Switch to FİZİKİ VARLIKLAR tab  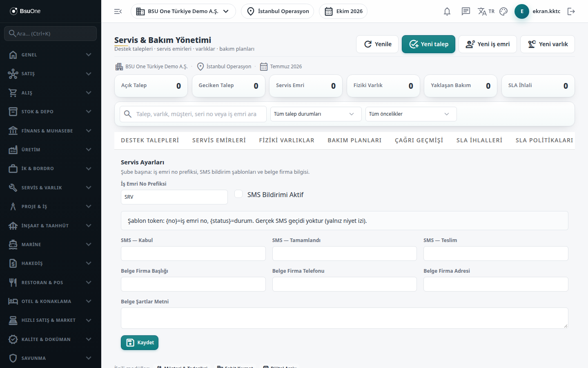click(287, 140)
